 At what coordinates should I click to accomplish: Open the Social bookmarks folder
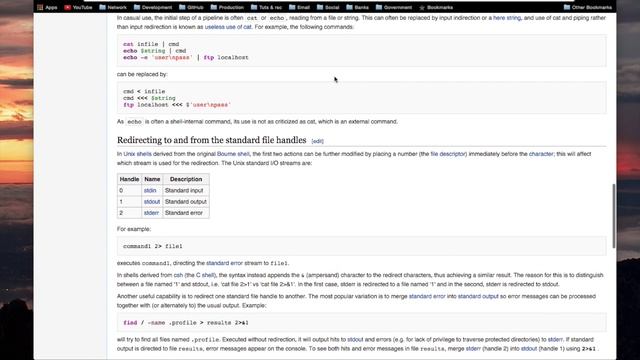click(328, 7)
